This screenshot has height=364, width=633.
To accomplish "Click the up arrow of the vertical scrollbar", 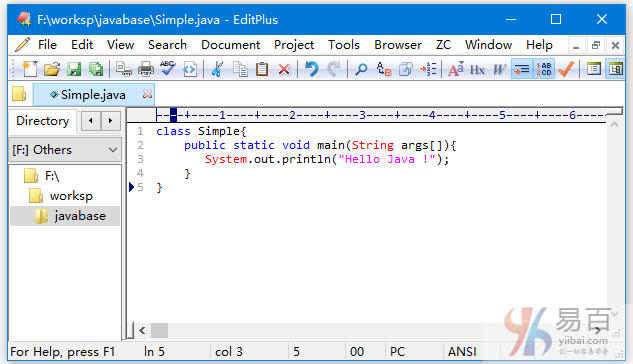I will click(614, 125).
